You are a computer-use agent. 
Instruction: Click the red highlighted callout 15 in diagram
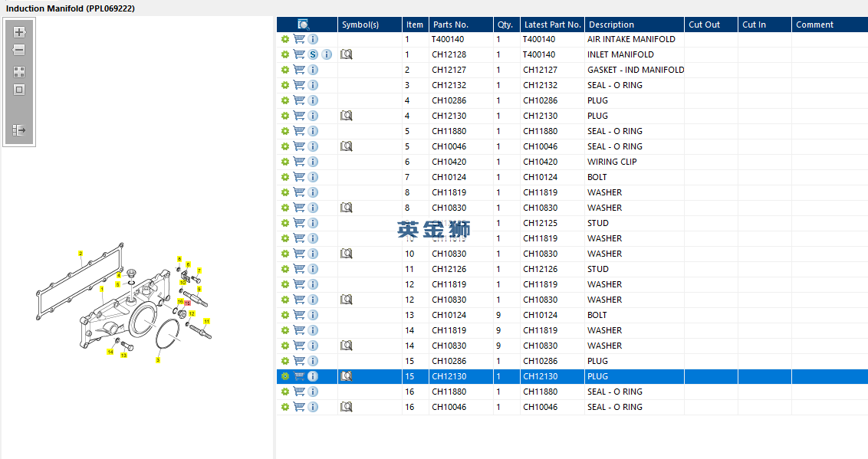187,303
